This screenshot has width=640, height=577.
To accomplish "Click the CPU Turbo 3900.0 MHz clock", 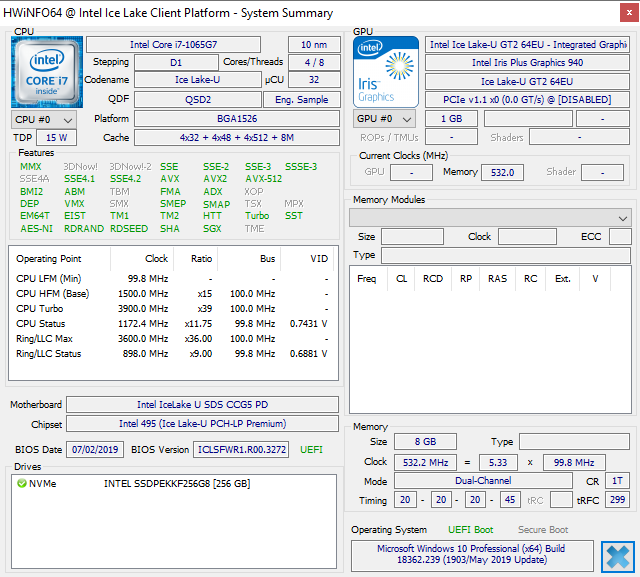I will (143, 309).
